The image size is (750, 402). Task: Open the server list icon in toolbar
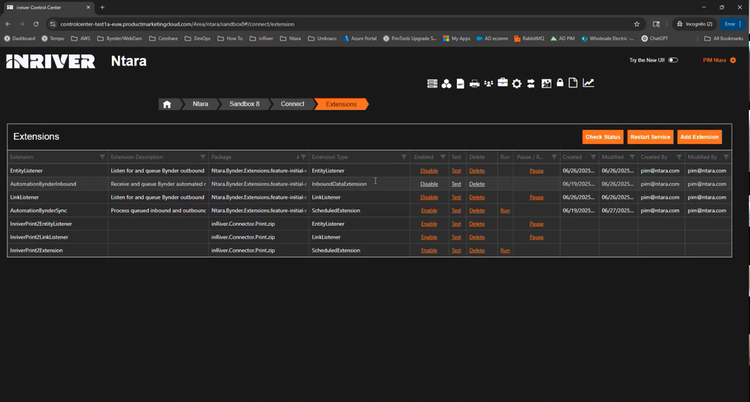pos(432,84)
